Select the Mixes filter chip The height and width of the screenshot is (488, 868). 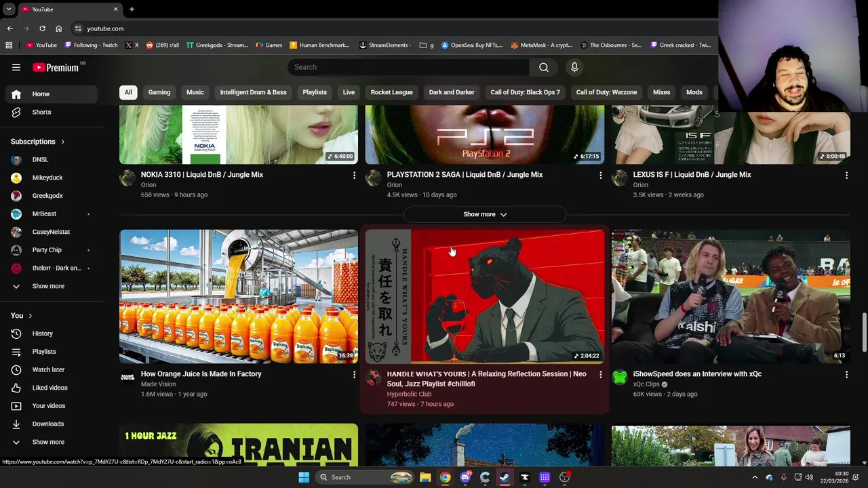pyautogui.click(x=661, y=92)
